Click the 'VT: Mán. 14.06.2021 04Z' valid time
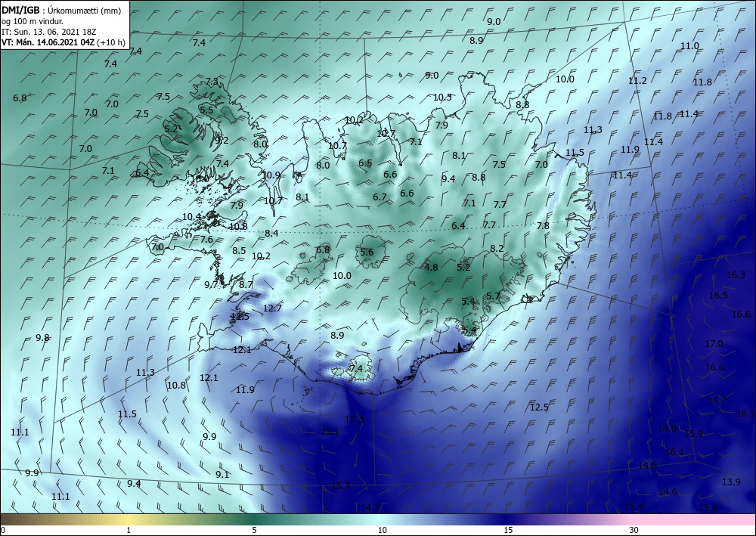This screenshot has height=536, width=756. pos(48,42)
